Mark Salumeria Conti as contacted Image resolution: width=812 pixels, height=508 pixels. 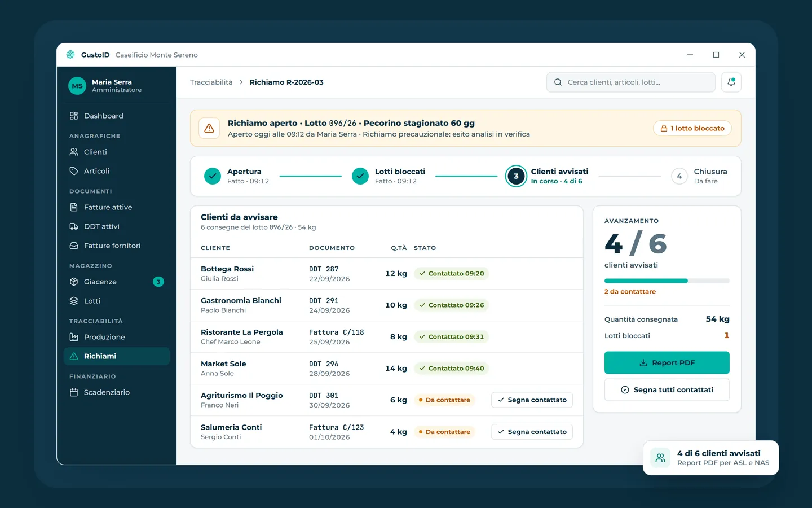532,432
